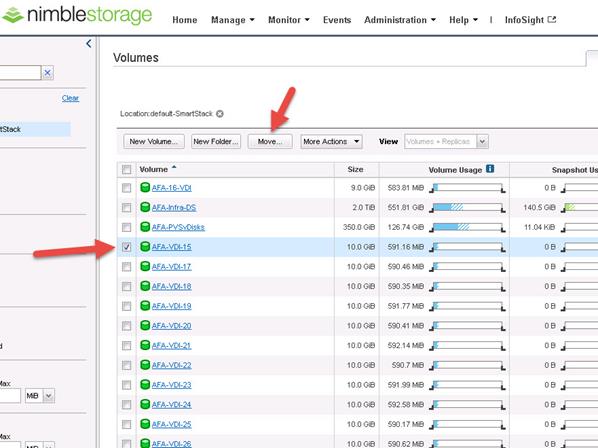Click the green volume icon for AFA-VDI-15
The image size is (598, 448).
[145, 246]
